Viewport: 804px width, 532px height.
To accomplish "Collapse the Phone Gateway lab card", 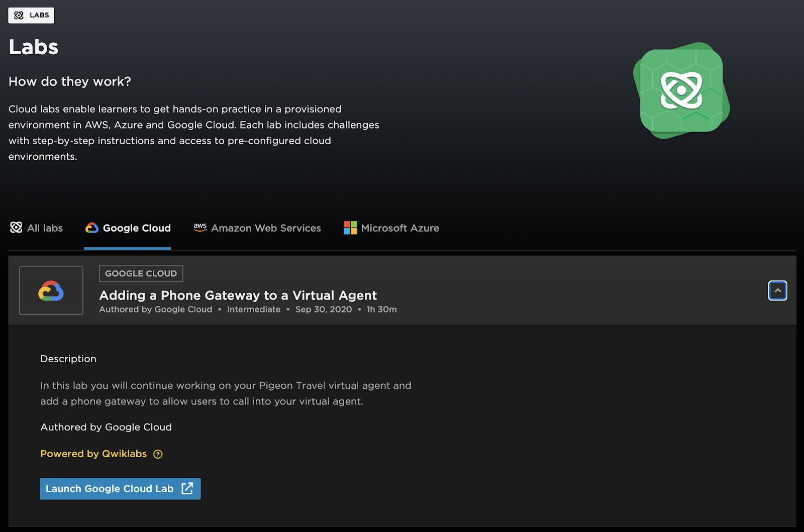I will coord(777,290).
